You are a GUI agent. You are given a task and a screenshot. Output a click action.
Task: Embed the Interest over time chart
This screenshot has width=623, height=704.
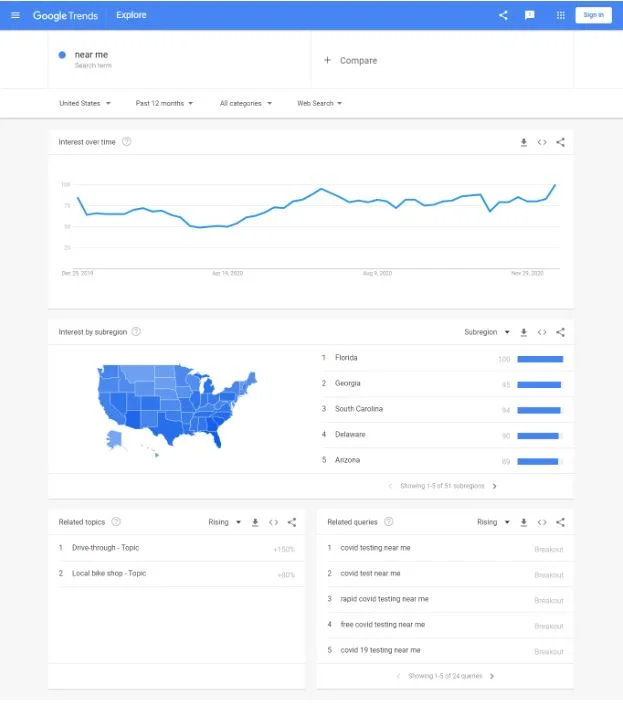542,142
